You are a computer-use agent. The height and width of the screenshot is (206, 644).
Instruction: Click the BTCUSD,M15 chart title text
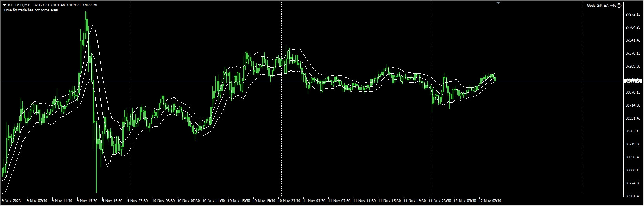tap(20, 5)
